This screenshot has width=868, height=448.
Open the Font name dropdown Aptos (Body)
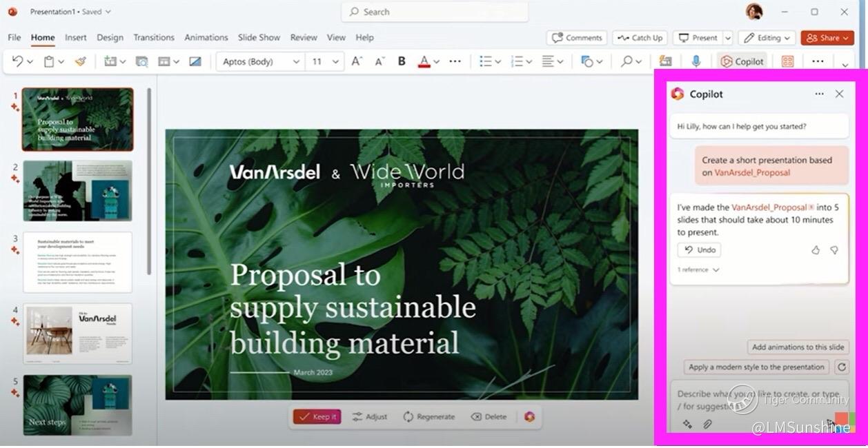261,61
